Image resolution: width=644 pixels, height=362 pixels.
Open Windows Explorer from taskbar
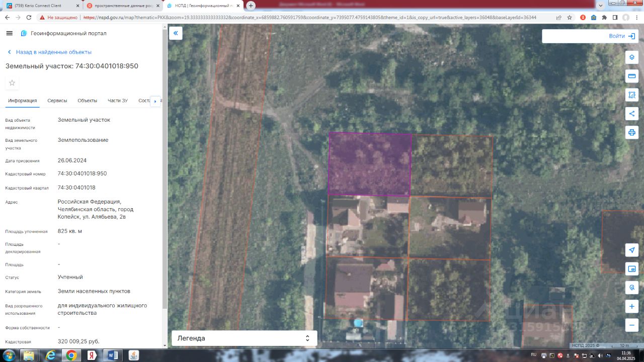point(29,355)
